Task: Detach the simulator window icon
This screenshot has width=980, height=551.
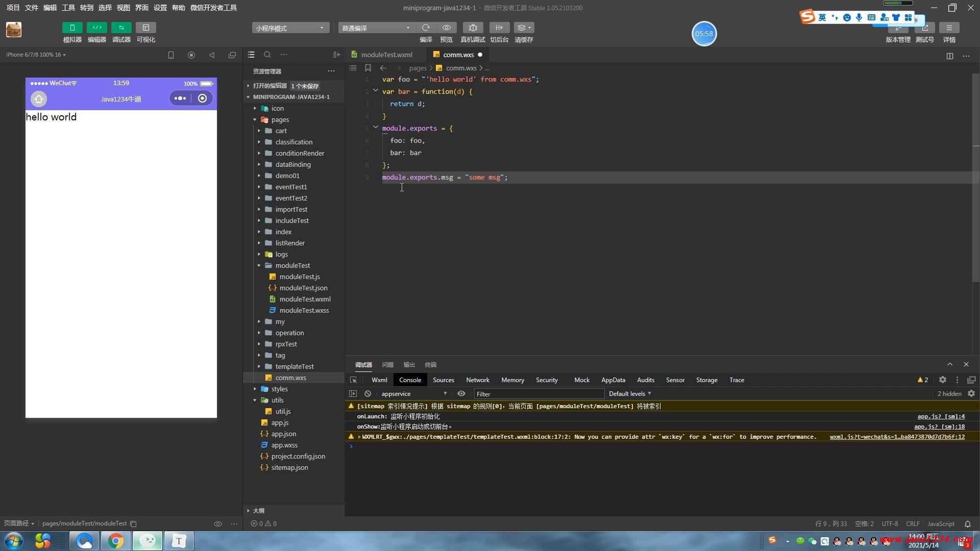Action: (x=232, y=55)
